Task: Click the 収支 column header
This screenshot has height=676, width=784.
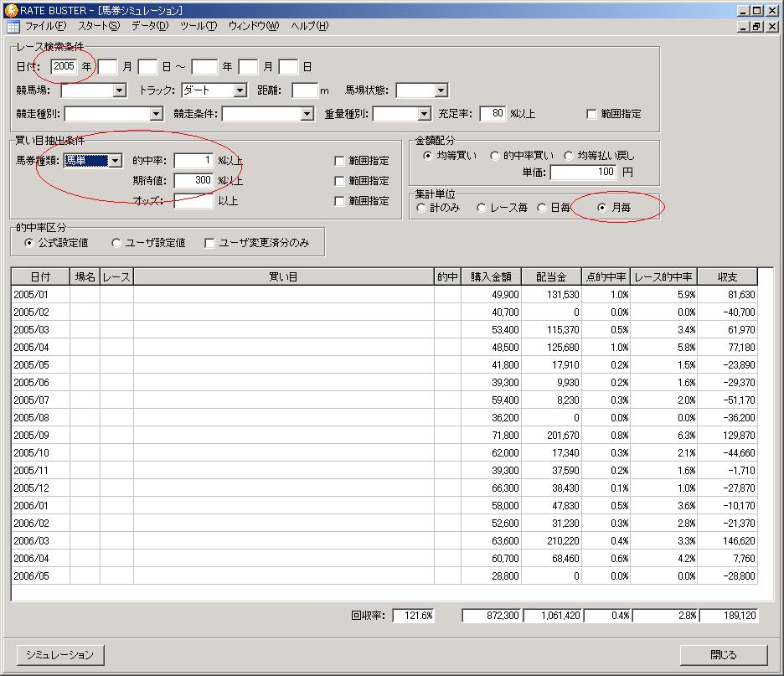Action: 728,276
